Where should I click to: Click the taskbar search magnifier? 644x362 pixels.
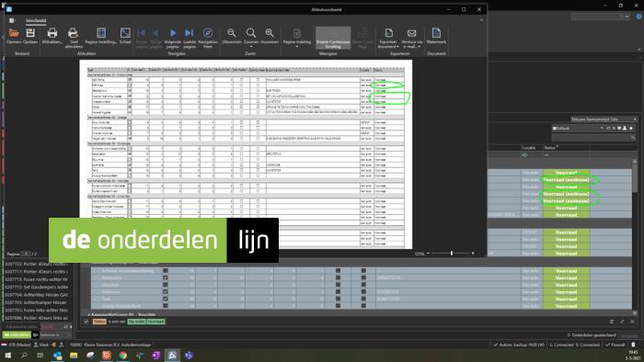coord(24,356)
